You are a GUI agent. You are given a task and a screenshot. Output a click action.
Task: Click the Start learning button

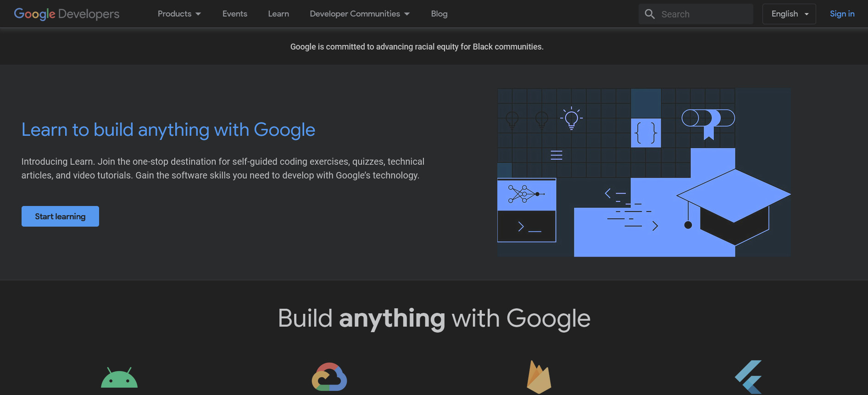[60, 216]
